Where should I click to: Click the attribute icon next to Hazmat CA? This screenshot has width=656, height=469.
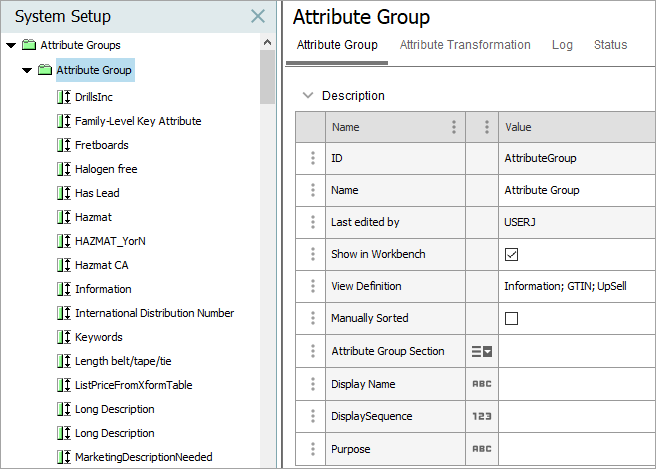[x=63, y=265]
